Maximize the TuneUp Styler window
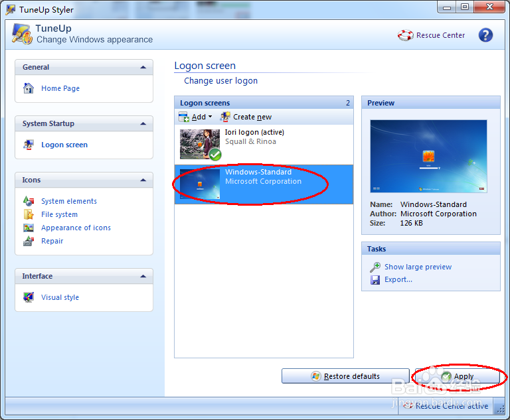Image resolution: width=510 pixels, height=420 pixels. click(465, 7)
